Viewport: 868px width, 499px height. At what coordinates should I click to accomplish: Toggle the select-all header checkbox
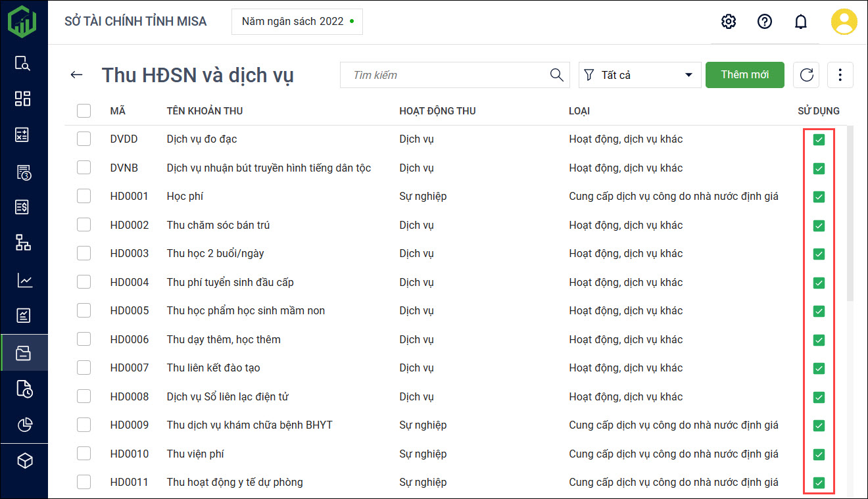84,111
